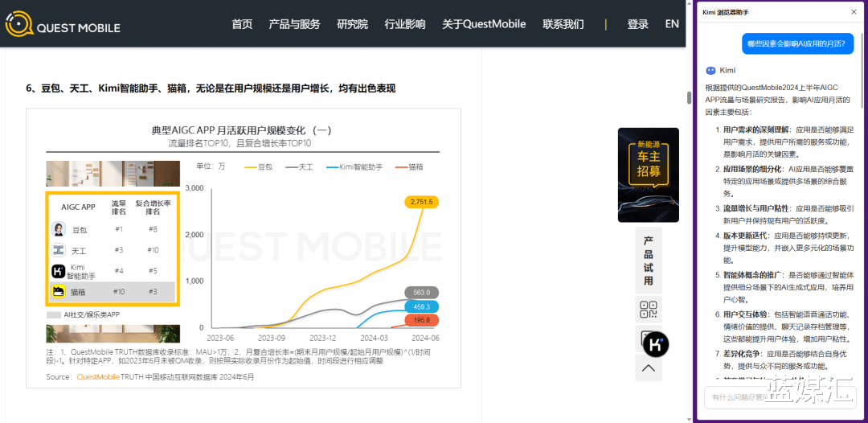868x423 pixels.
Task: Click the user question bubble about AI应用月活
Action: tap(798, 43)
